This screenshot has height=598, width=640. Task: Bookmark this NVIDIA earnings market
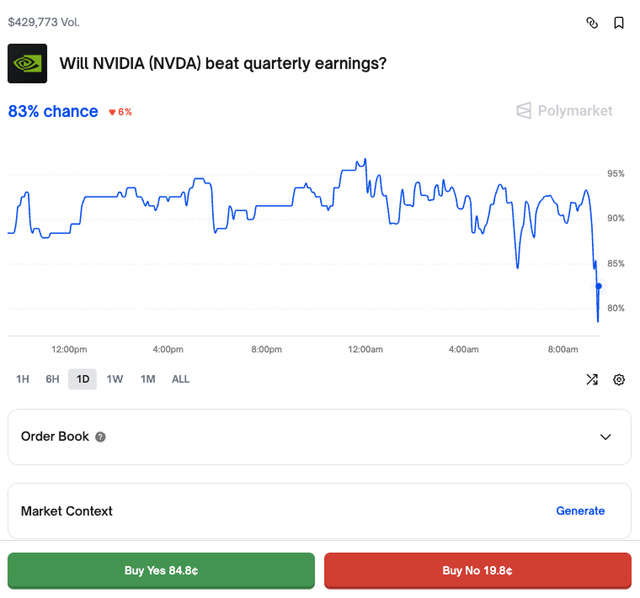click(x=619, y=23)
